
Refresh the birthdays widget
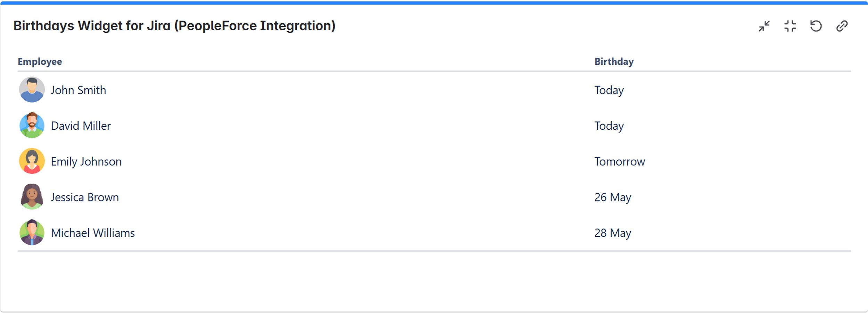(x=816, y=26)
